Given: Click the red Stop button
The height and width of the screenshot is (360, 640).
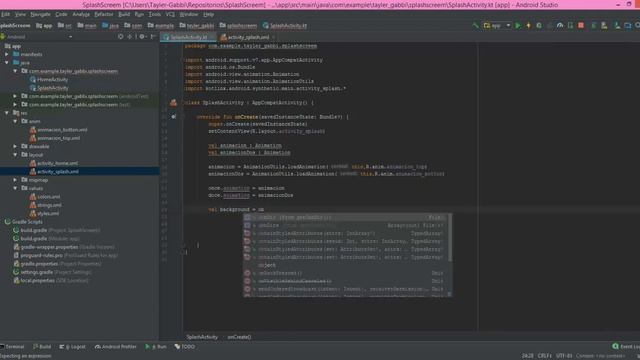Looking at the screenshot, I should pyautogui.click(x=581, y=25).
